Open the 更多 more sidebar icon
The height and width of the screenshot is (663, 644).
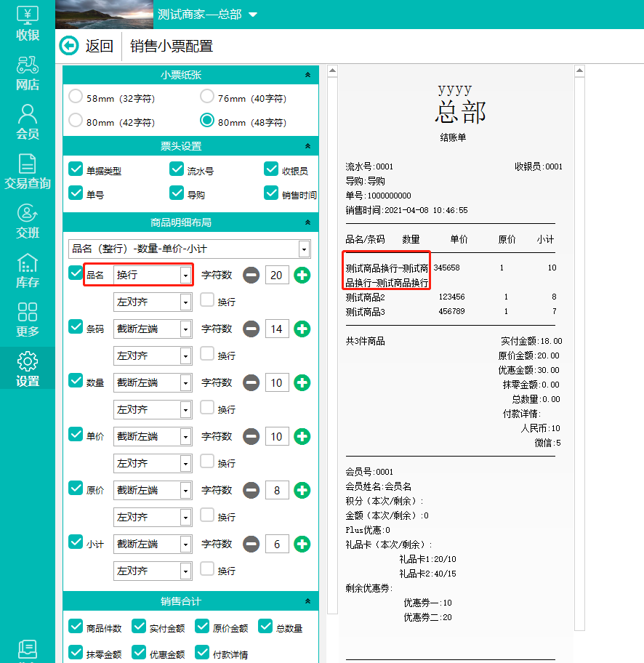pos(28,320)
